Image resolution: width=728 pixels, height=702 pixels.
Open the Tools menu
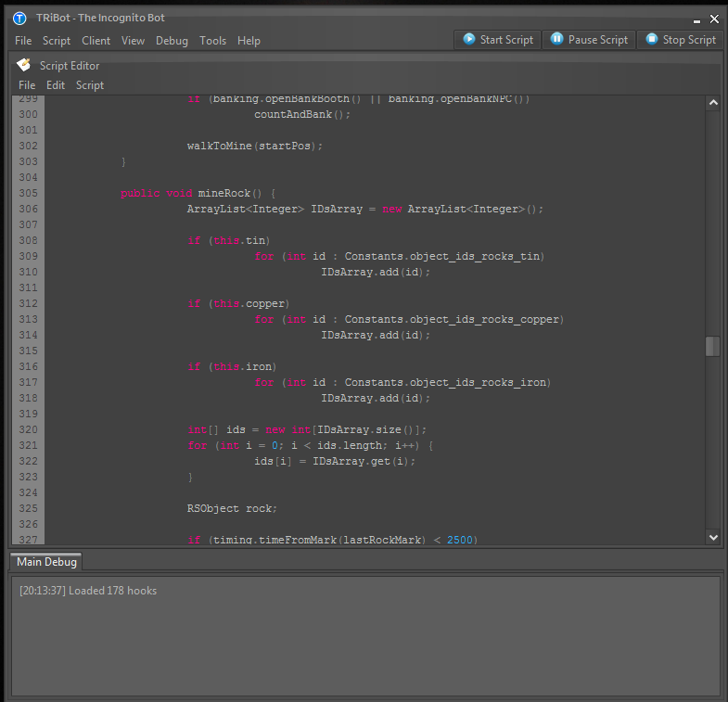212,41
